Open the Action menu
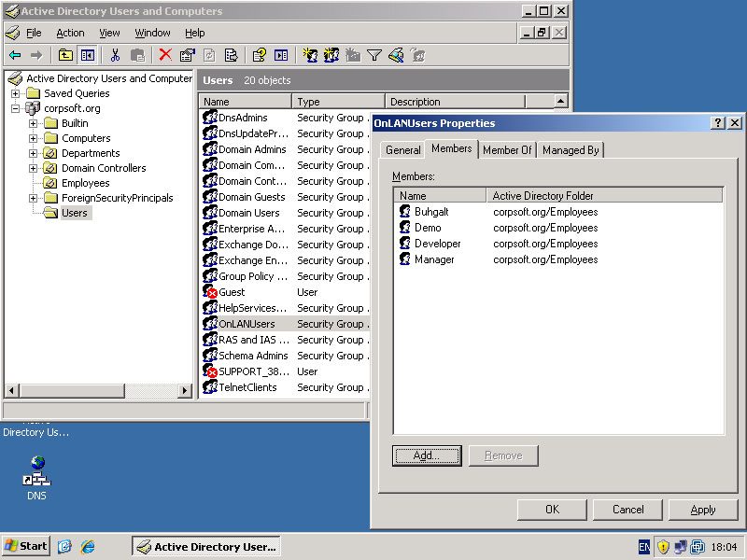This screenshot has height=560, width=747. [70, 33]
